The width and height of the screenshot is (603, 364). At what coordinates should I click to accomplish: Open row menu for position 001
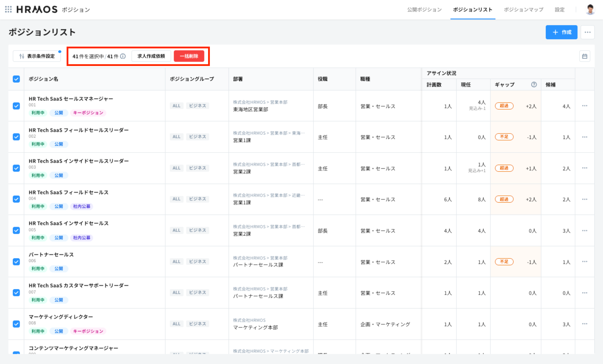585,106
